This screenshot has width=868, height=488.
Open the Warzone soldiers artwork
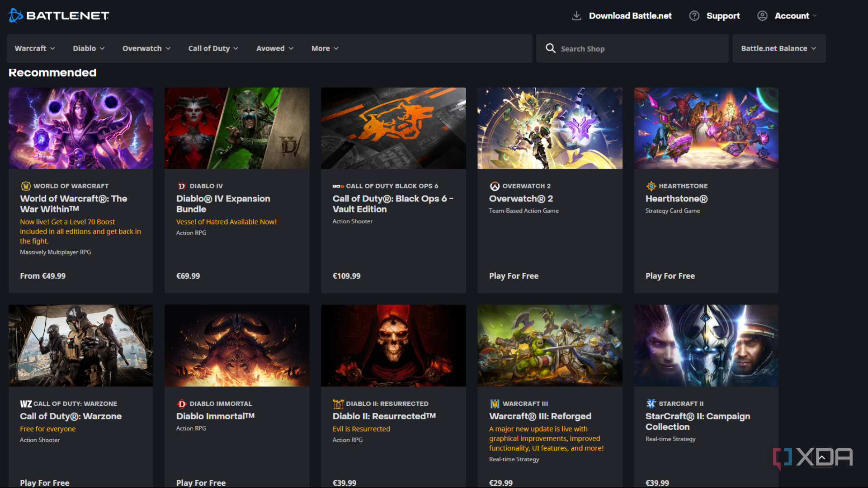coord(81,346)
